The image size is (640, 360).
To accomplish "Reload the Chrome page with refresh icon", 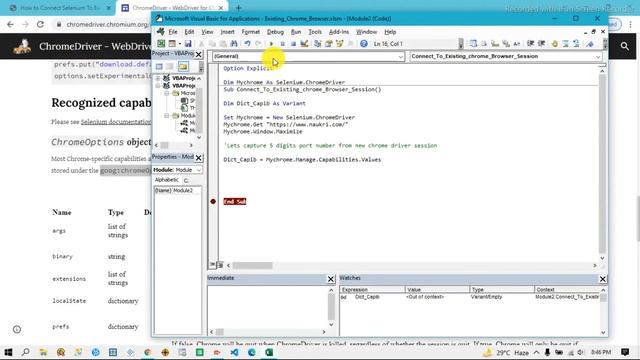I will point(40,24).
